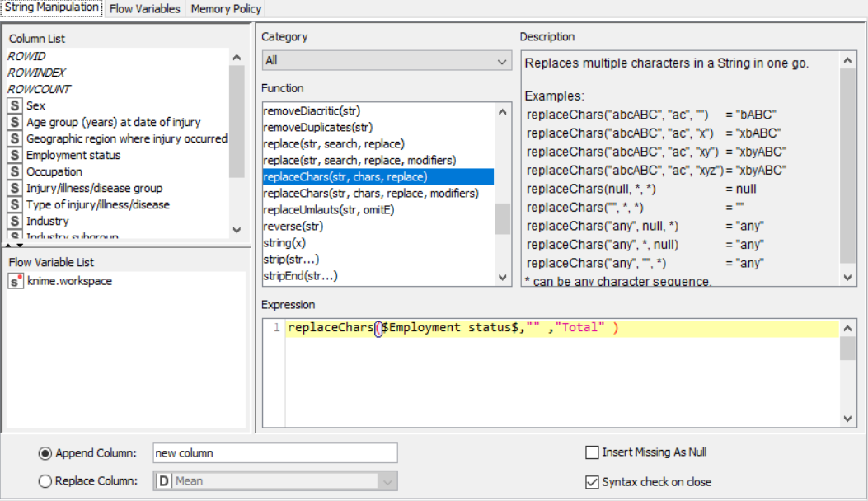The height and width of the screenshot is (501, 868).
Task: Select the Append Column radio button
Action: pos(45,453)
